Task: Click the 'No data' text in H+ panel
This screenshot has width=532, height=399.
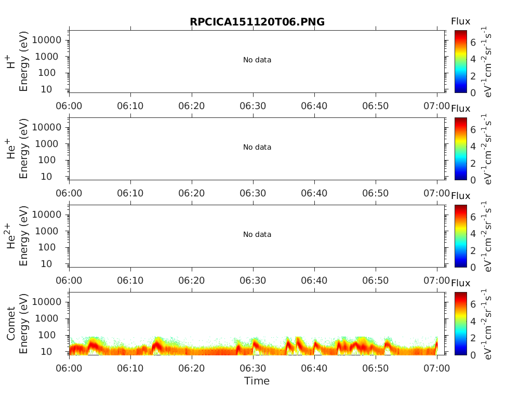Action: pos(257,60)
